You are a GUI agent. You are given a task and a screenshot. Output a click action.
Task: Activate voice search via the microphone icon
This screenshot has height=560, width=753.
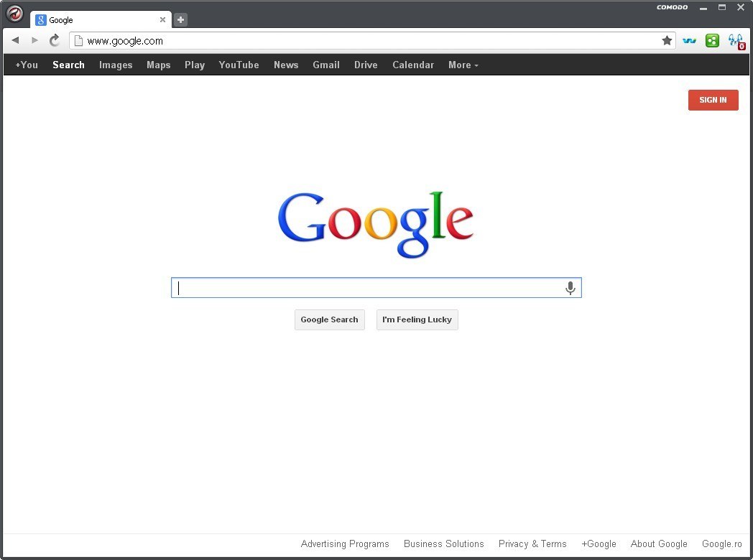(x=570, y=288)
